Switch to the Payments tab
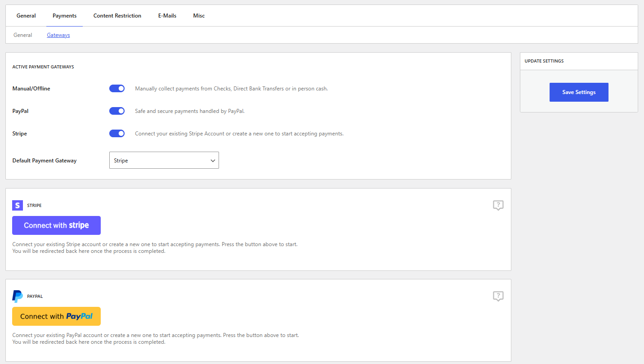The image size is (644, 364). 64,16
